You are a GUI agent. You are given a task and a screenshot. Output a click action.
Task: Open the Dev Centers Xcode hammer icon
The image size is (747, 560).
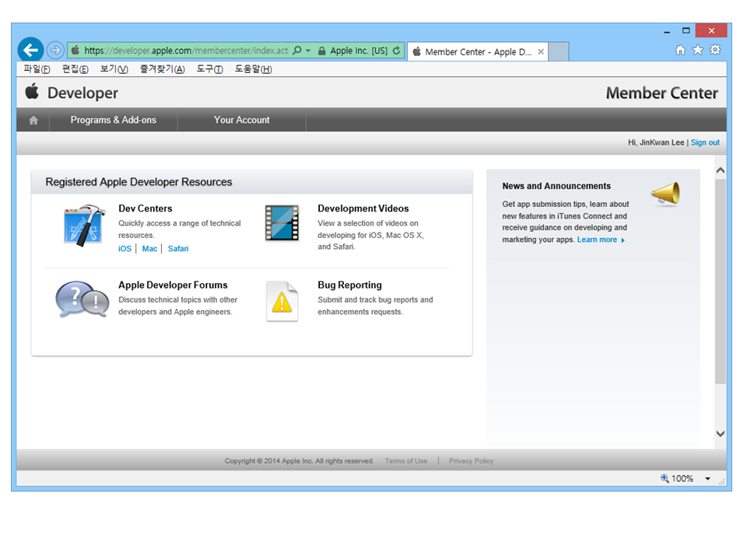pyautogui.click(x=84, y=226)
